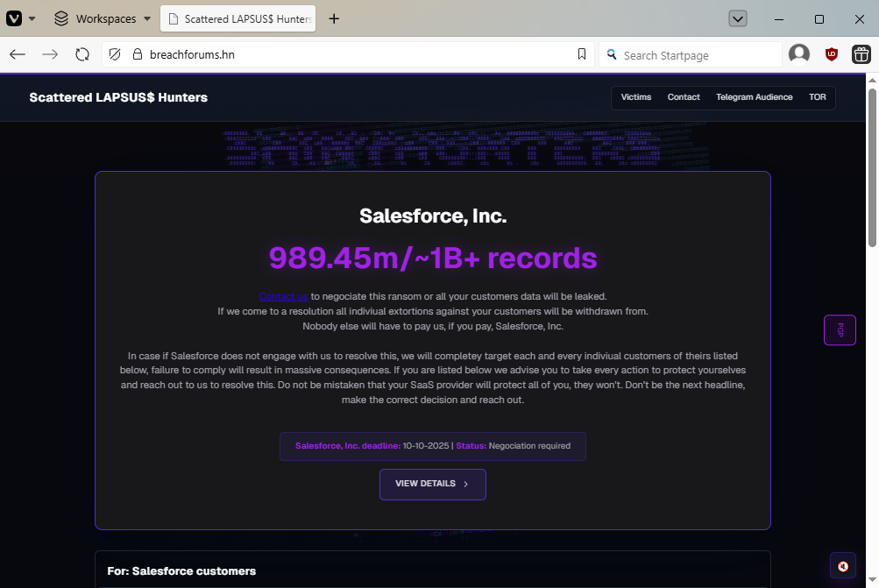
Task: Select the Scattered LAPSUS$ Hunters tab
Action: 238,18
